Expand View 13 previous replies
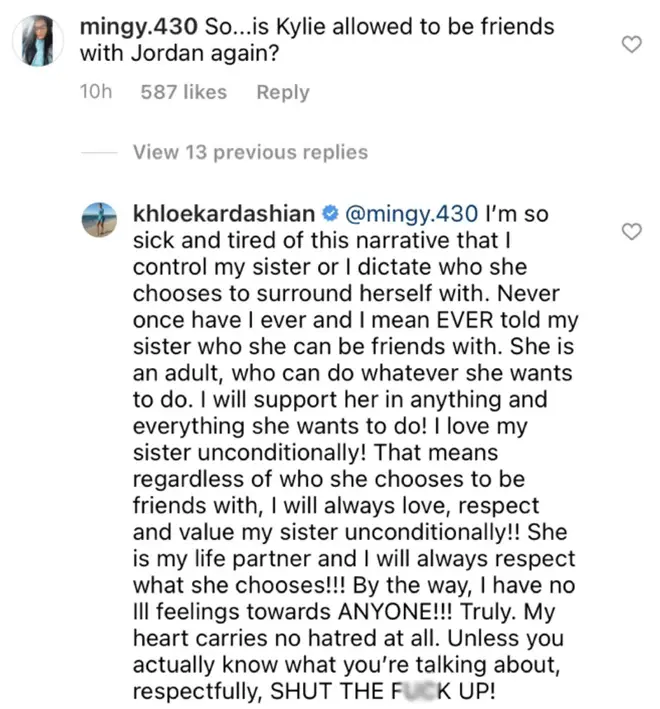The image size is (660, 709). (250, 152)
